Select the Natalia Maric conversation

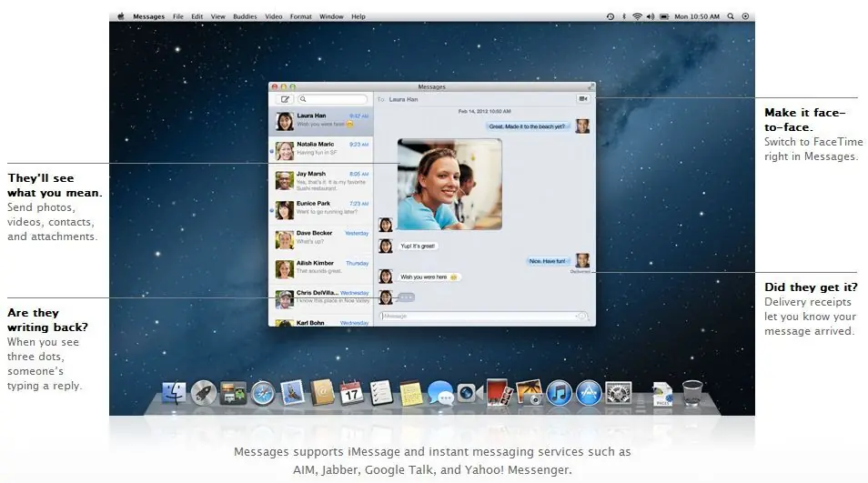[x=321, y=150]
